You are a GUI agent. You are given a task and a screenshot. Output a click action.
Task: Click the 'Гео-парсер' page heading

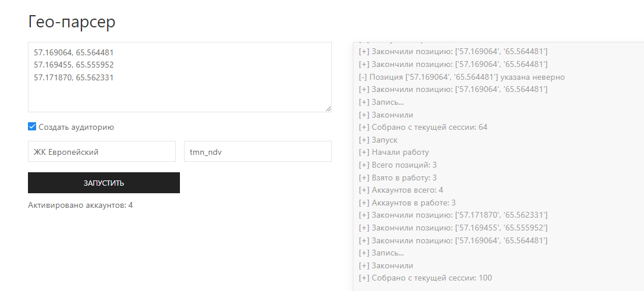coord(72,22)
